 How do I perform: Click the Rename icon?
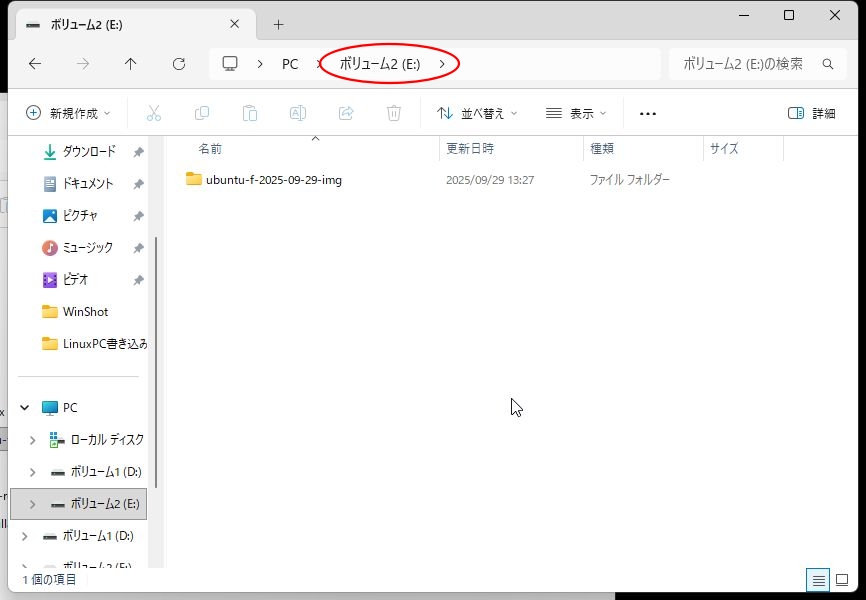[297, 113]
